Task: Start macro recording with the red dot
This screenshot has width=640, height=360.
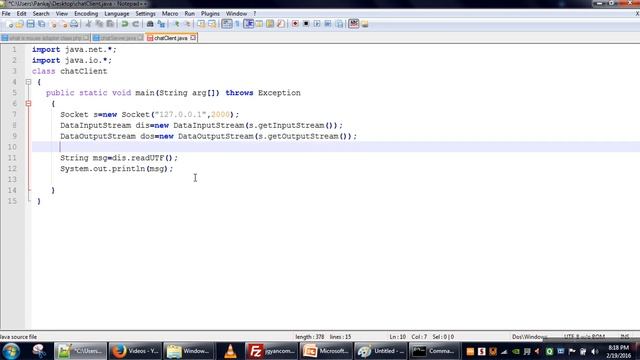Action: coord(295,24)
